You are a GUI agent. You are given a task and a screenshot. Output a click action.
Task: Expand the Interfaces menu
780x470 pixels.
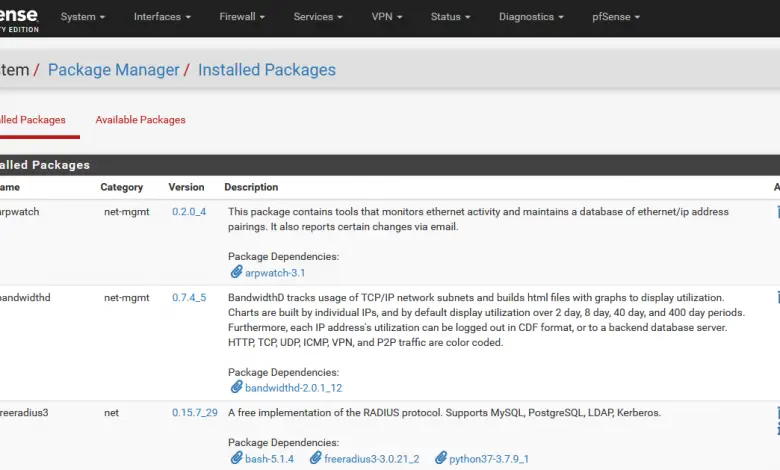[162, 17]
